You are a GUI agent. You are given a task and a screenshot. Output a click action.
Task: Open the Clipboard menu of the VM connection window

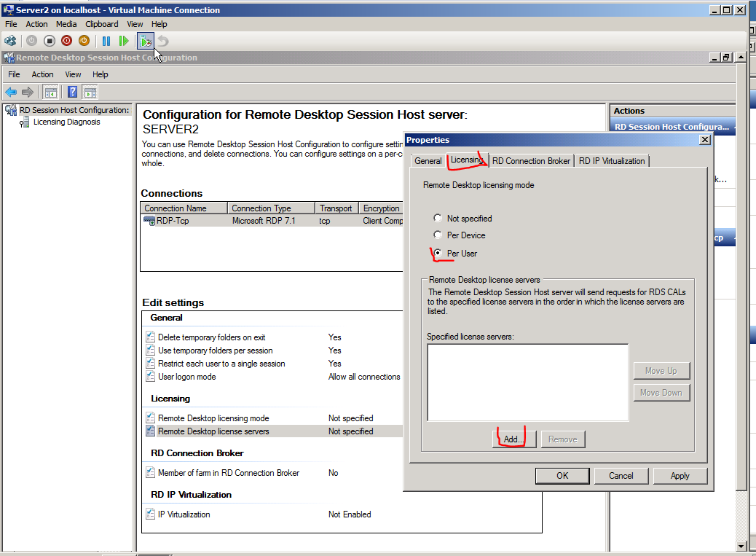click(102, 24)
